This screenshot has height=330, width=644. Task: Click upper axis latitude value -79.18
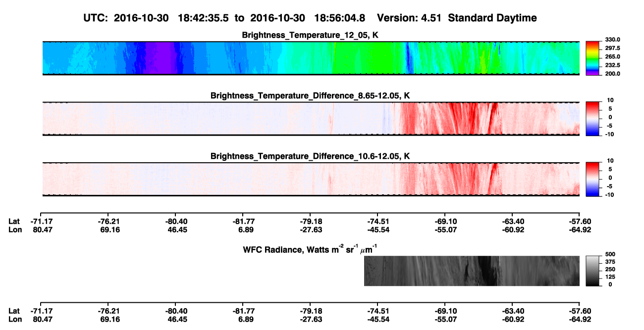tap(311, 222)
